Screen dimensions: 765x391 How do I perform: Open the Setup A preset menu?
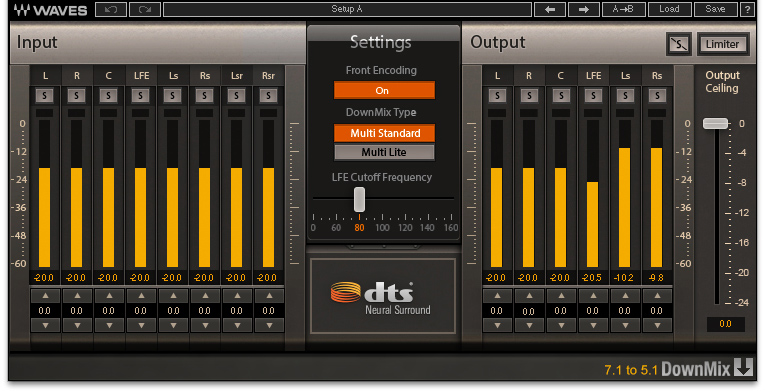pyautogui.click(x=347, y=9)
